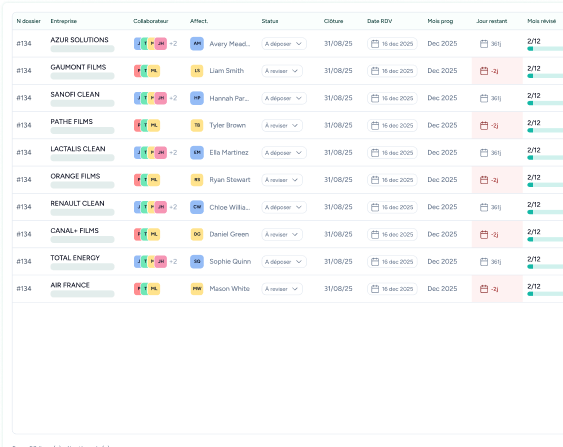Click name Ryan Stewart

pyautogui.click(x=230, y=180)
